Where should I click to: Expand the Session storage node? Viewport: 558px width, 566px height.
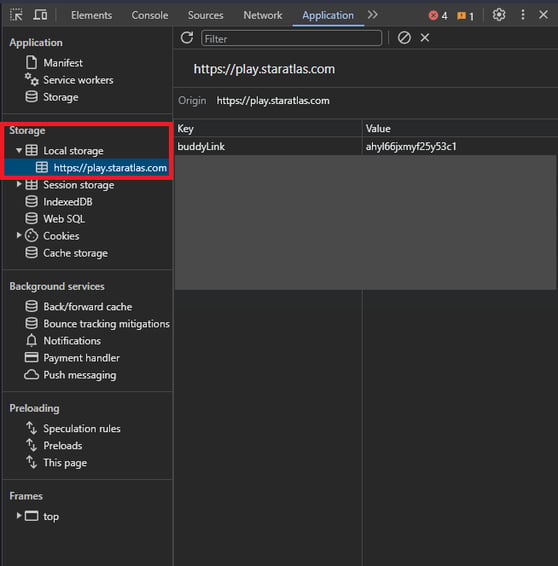[x=19, y=184]
